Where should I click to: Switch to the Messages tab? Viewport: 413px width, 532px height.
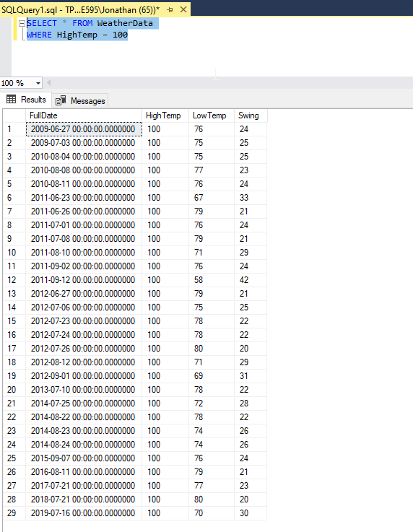pos(80,101)
